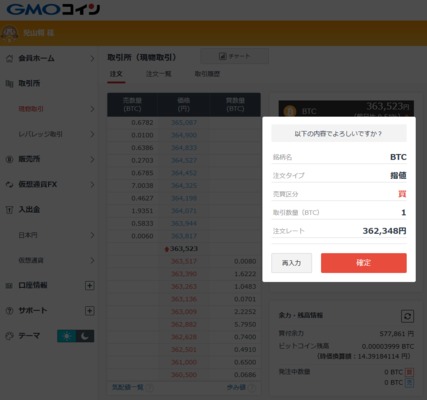Switch theme to dark mode moon toggle
This screenshot has height=400, width=427.
[x=85, y=336]
